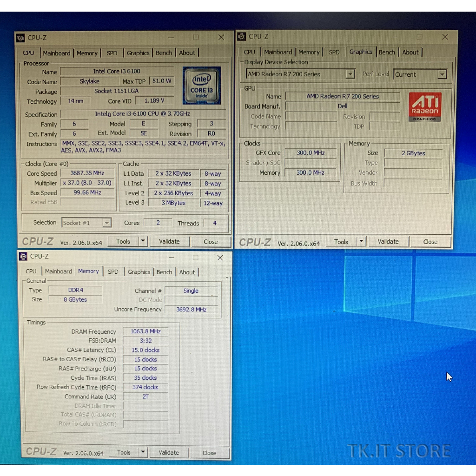Click CPU-Z title bar icon in Graphics window

[x=242, y=36]
